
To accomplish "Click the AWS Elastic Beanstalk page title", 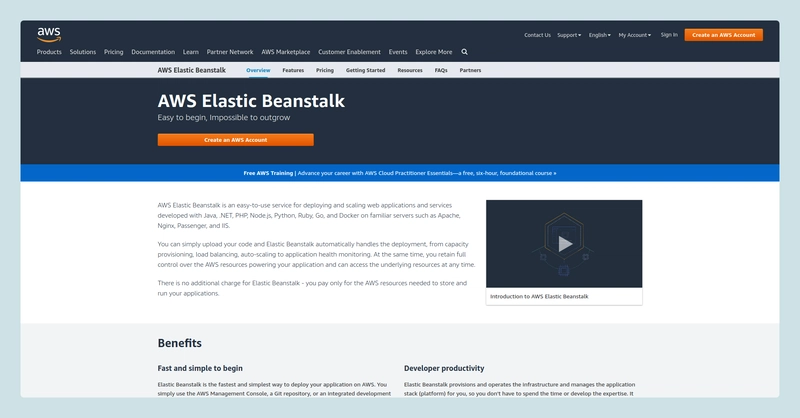I will tap(251, 101).
